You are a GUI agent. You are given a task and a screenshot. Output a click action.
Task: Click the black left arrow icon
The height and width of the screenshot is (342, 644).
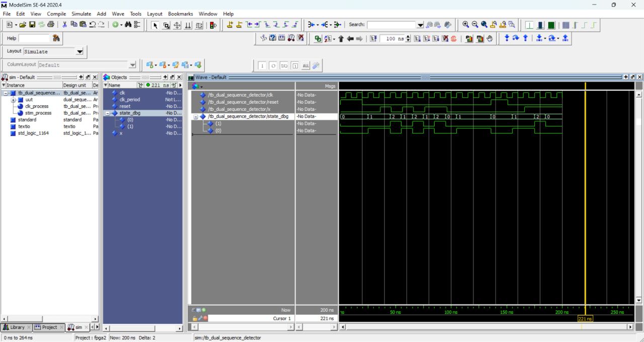tap(351, 38)
